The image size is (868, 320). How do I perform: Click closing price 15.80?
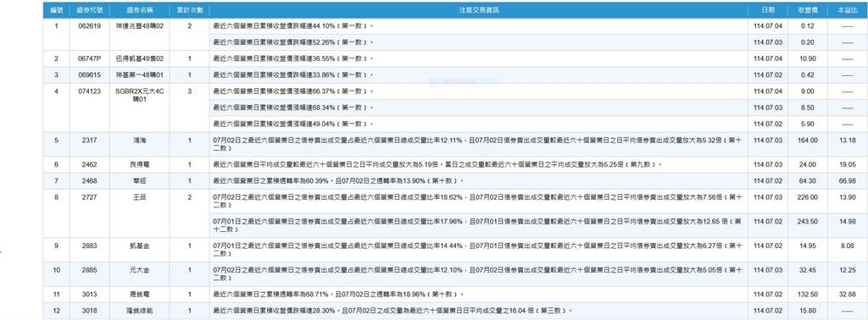807,311
